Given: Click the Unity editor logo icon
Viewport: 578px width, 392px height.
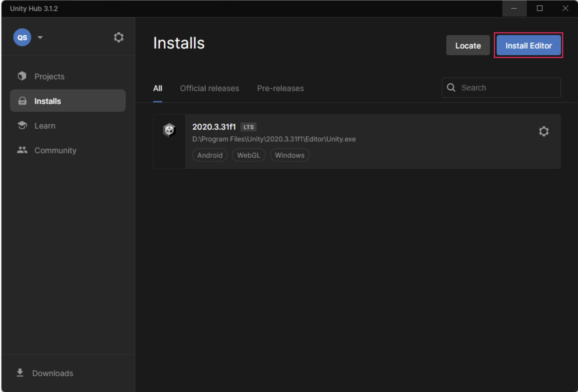Looking at the screenshot, I should click(169, 130).
